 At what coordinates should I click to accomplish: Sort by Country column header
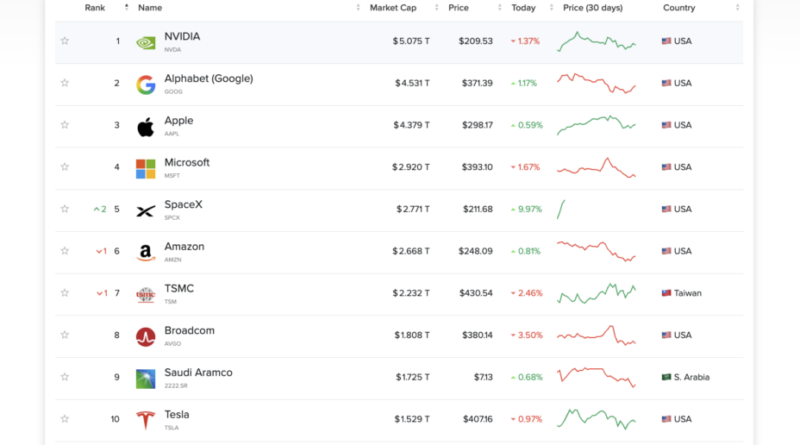[x=679, y=8]
